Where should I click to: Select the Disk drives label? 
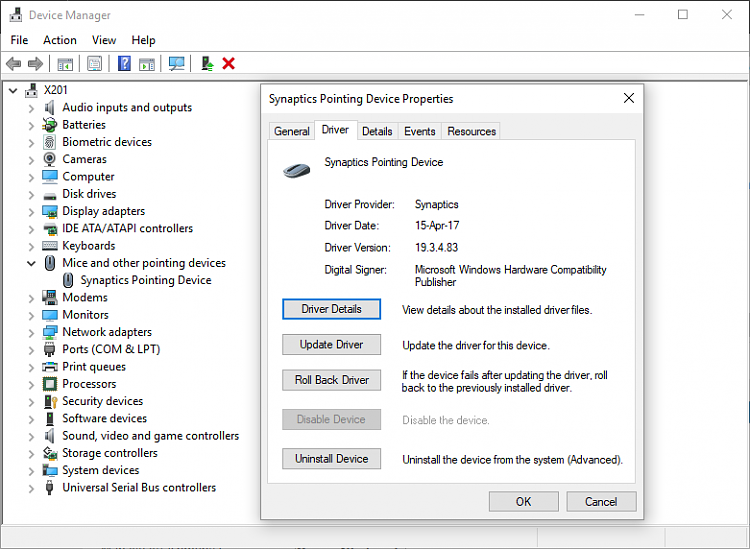tap(89, 194)
